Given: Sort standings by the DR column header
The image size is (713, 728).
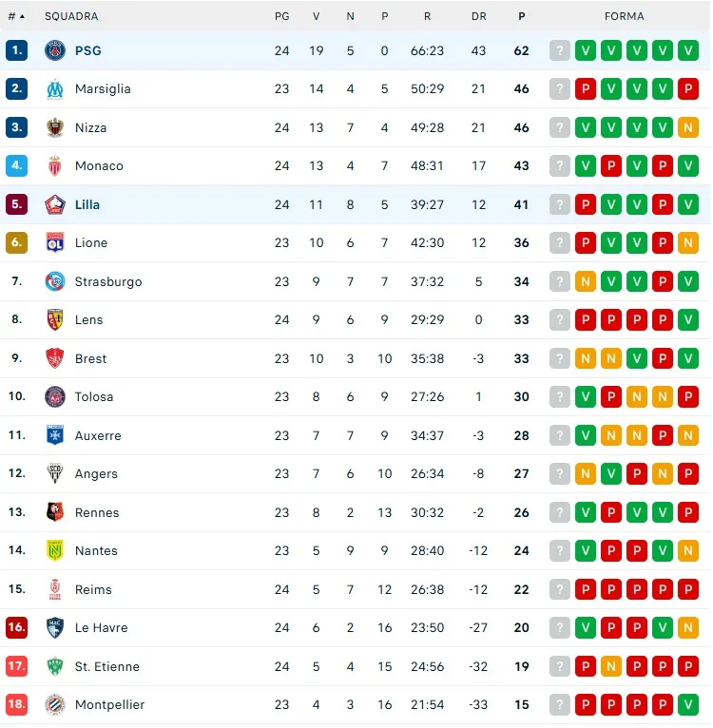Looking at the screenshot, I should (x=478, y=16).
